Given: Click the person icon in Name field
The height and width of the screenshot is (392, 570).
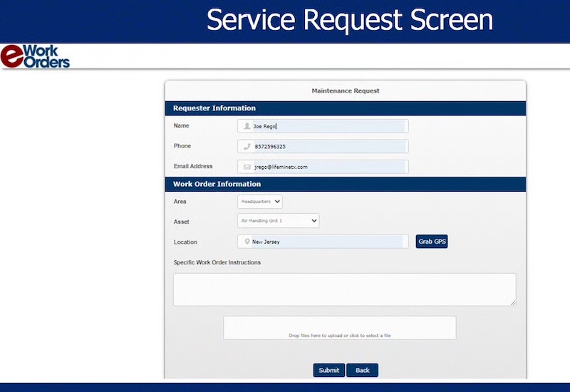Looking at the screenshot, I should pyautogui.click(x=247, y=126).
